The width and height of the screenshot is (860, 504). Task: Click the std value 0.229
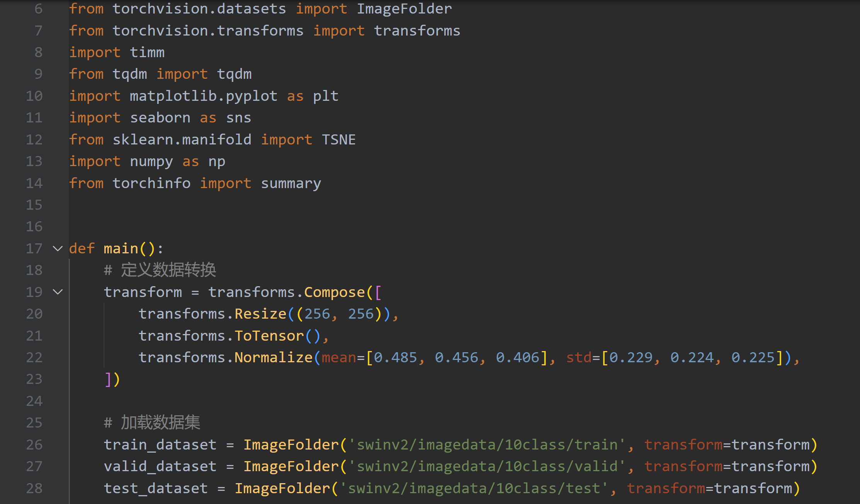tap(631, 357)
